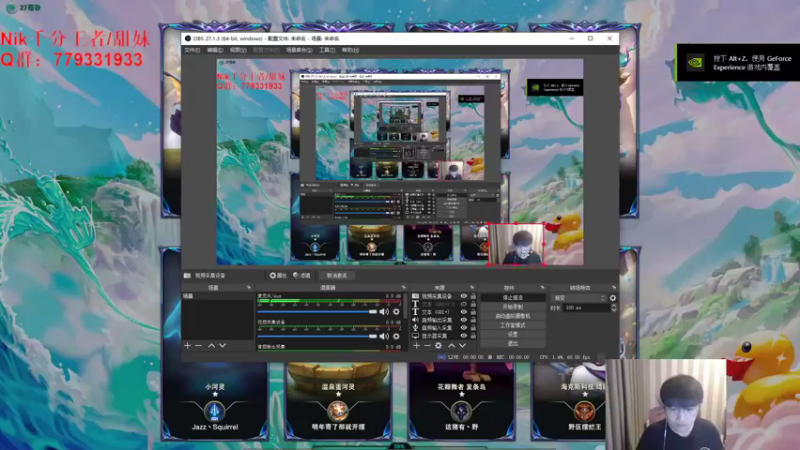Open the 视图(V) menu

click(x=238, y=50)
